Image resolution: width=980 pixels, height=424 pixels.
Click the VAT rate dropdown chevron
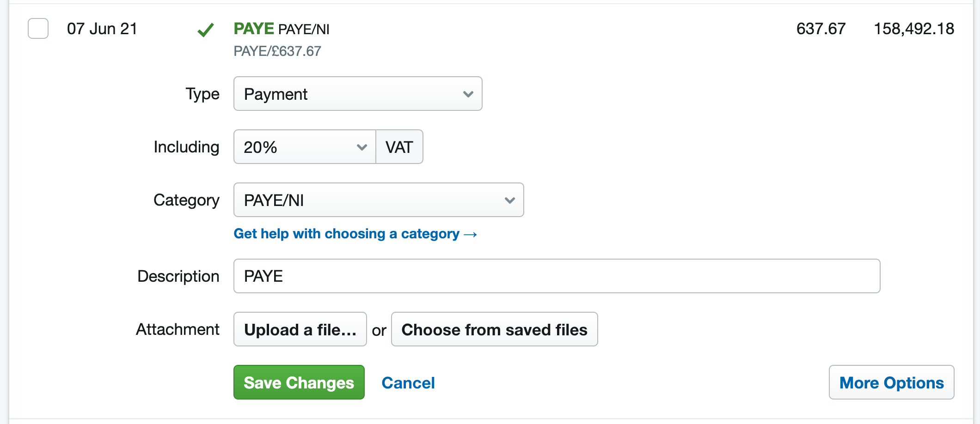(361, 147)
